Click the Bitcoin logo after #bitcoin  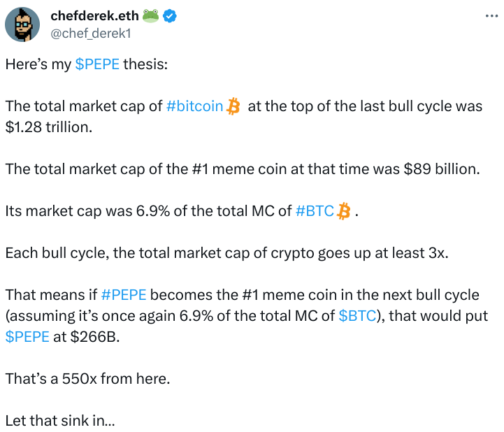point(233,106)
